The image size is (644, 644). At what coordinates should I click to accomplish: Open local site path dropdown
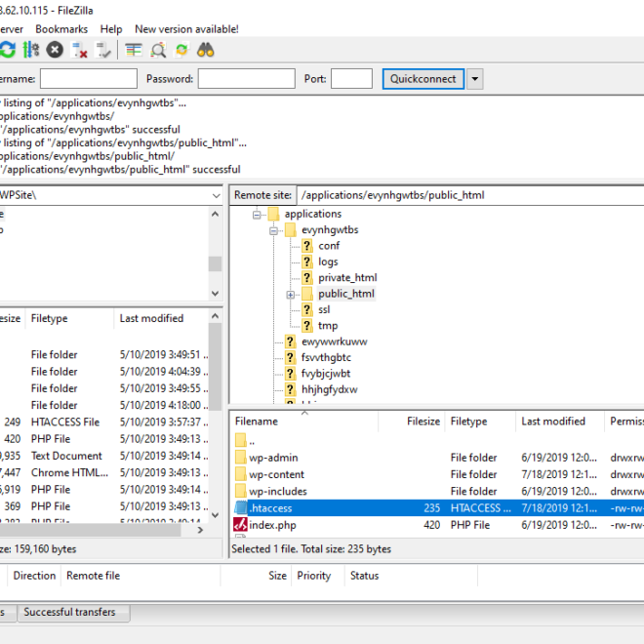[x=216, y=195]
